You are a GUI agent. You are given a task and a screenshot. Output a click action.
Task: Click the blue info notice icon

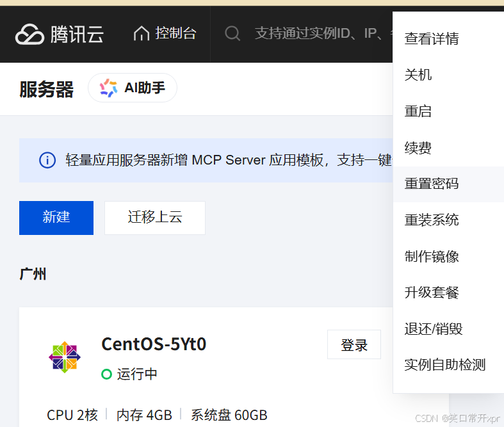(47, 160)
